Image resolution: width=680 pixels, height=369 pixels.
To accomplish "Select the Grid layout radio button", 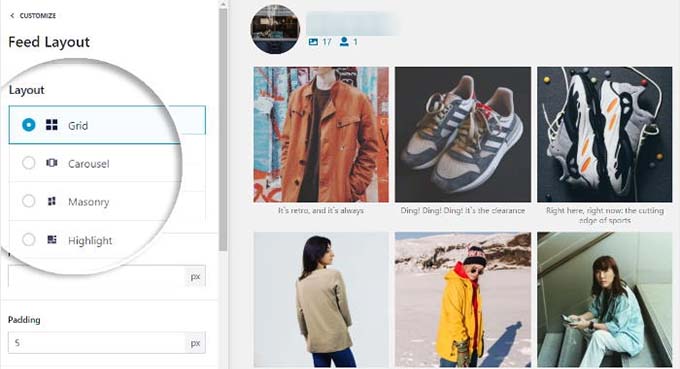I will tap(29, 125).
